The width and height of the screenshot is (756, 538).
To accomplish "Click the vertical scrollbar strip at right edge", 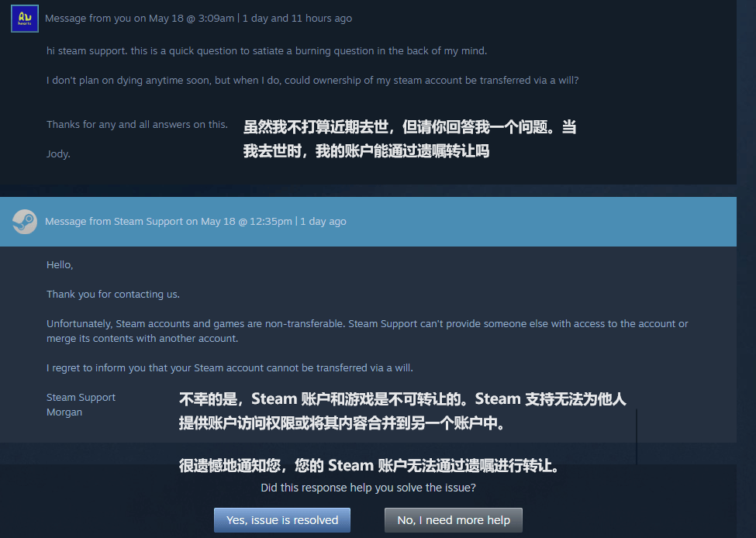I will [747, 269].
